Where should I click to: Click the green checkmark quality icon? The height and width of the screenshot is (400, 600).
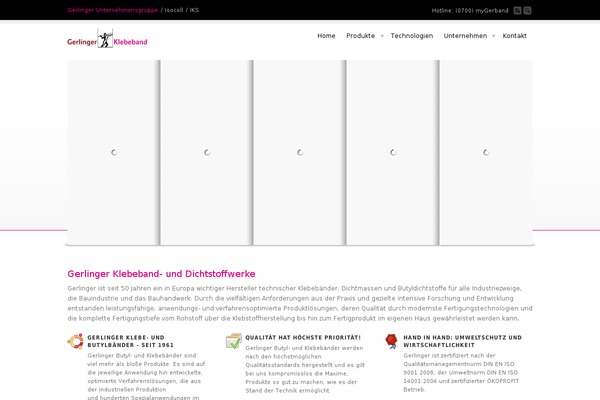coord(233,341)
